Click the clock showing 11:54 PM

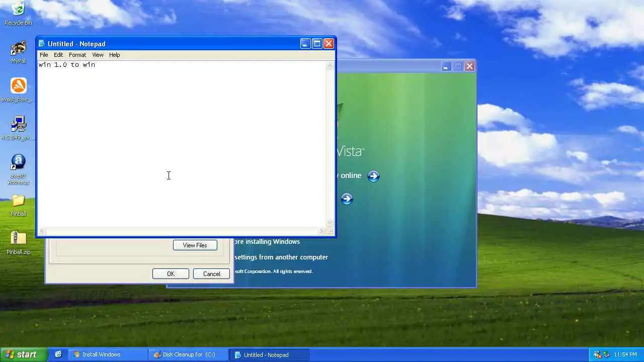point(625,354)
